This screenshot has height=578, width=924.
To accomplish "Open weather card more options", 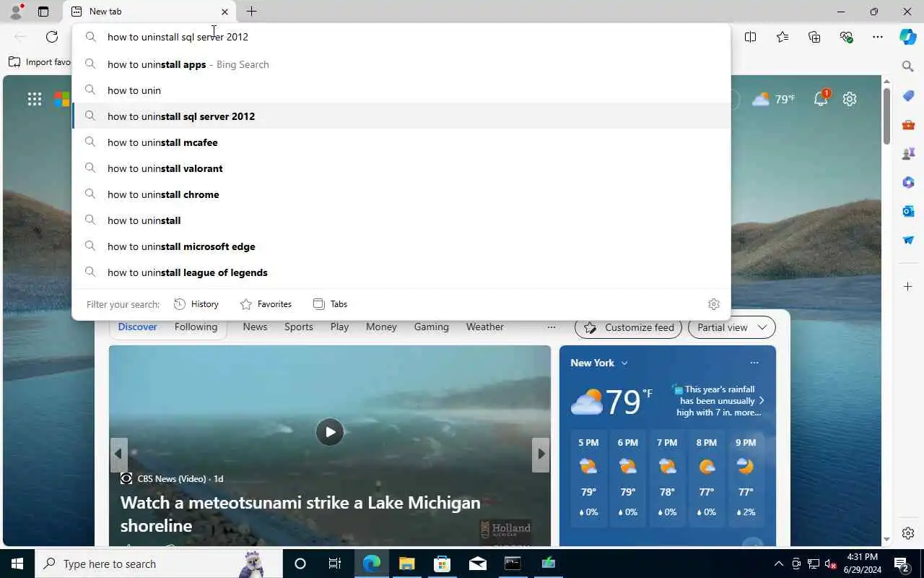I will [x=754, y=363].
